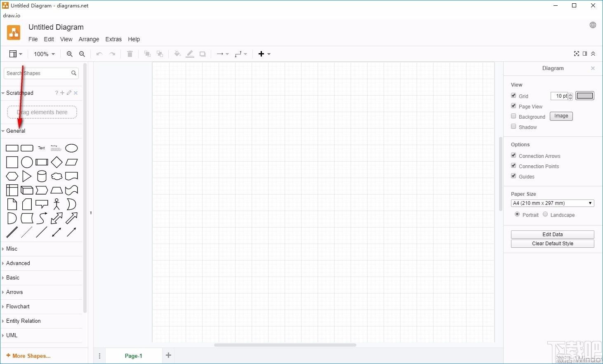The height and width of the screenshot is (364, 603).
Task: Open the View menu
Action: [x=66, y=39]
